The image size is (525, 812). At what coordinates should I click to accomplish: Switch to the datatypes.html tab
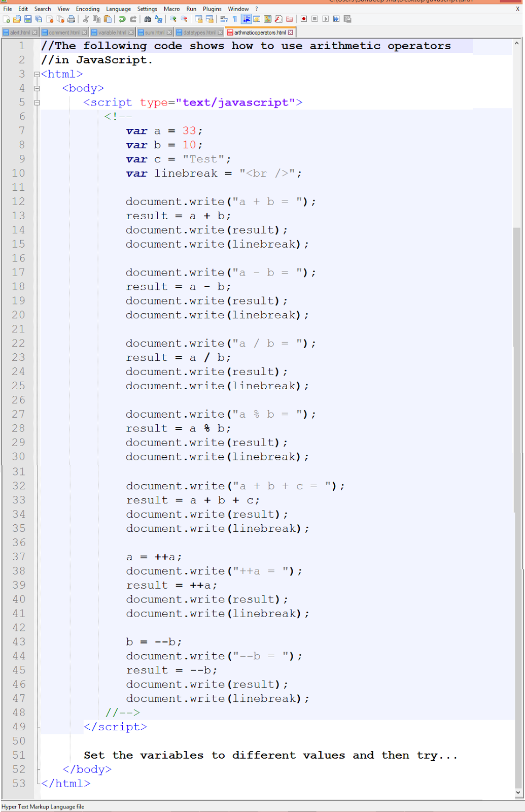click(x=199, y=32)
